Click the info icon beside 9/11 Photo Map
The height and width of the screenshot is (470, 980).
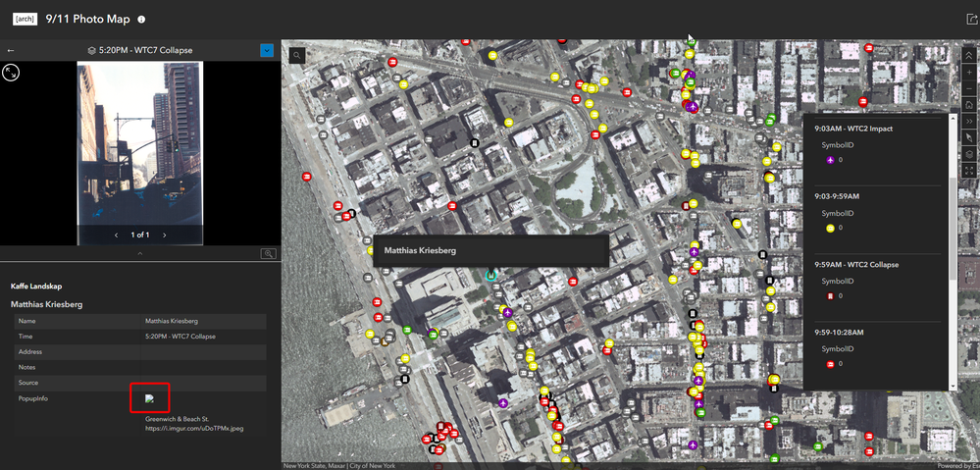pos(141,20)
